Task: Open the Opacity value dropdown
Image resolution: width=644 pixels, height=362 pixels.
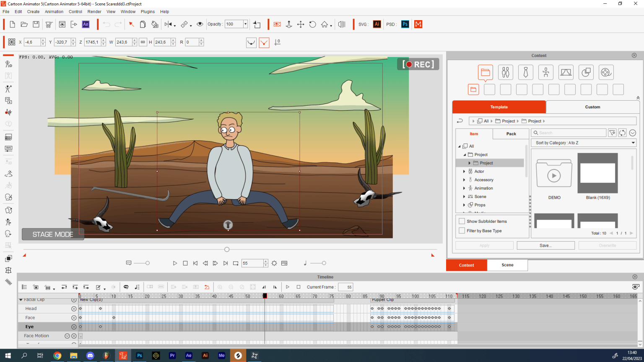Action: [246, 24]
